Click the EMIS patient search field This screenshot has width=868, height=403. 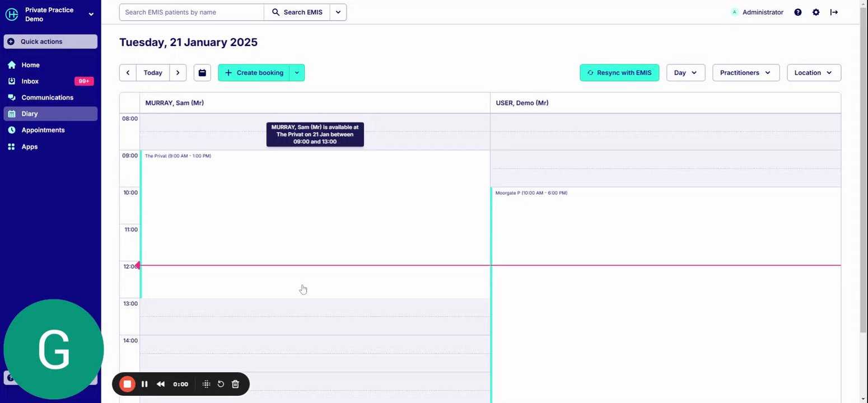point(192,12)
